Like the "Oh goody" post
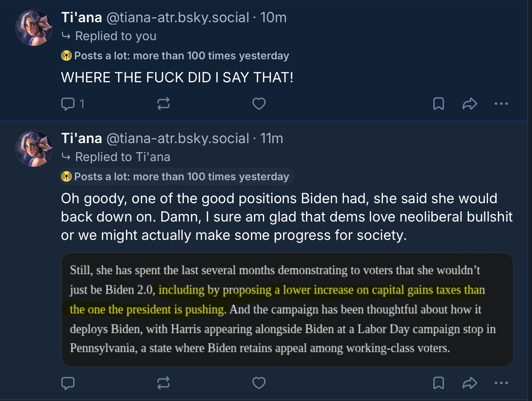Image resolution: width=532 pixels, height=401 pixels. click(x=259, y=383)
